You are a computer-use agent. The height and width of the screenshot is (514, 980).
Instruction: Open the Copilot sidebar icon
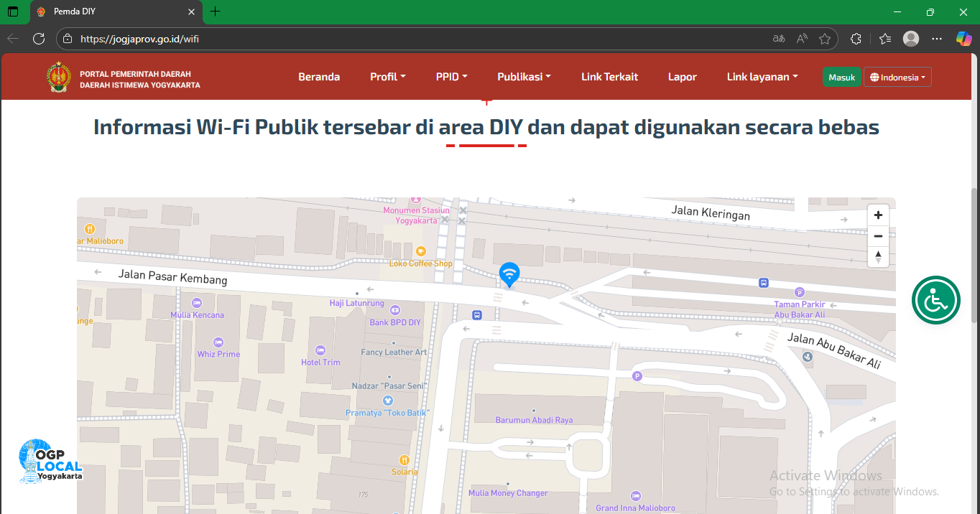pyautogui.click(x=963, y=39)
